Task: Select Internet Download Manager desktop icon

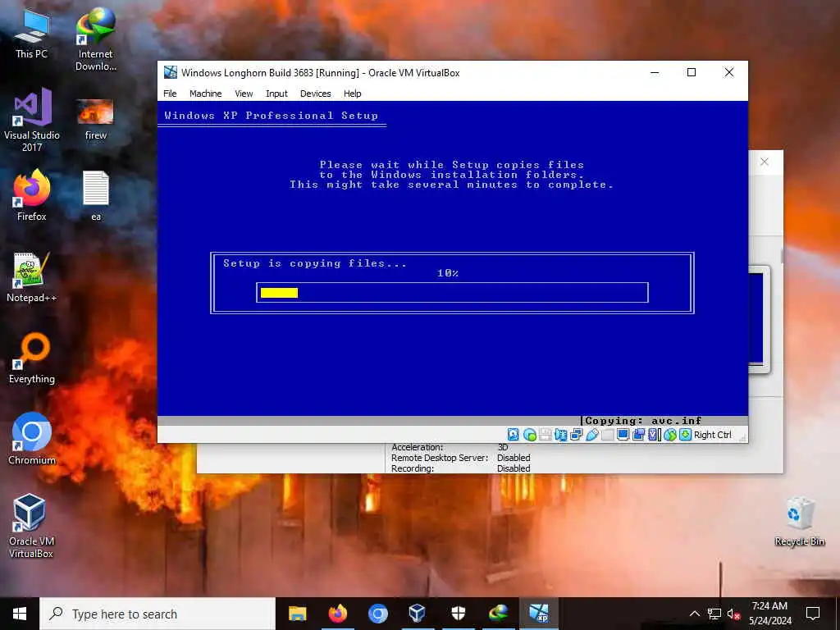Action: click(95, 39)
